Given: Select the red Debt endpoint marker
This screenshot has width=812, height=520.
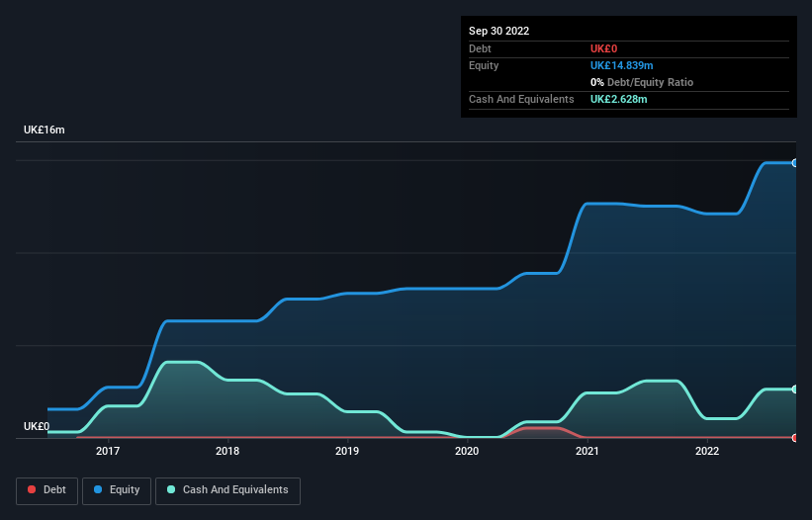Looking at the screenshot, I should coord(795,438).
